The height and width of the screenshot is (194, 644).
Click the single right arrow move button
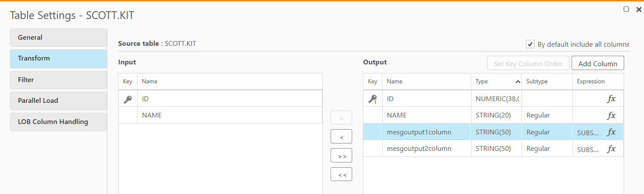pyautogui.click(x=341, y=118)
